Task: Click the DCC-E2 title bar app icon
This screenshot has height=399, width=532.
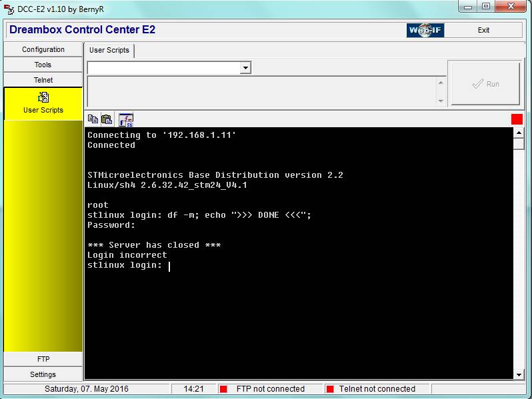Action: point(9,9)
